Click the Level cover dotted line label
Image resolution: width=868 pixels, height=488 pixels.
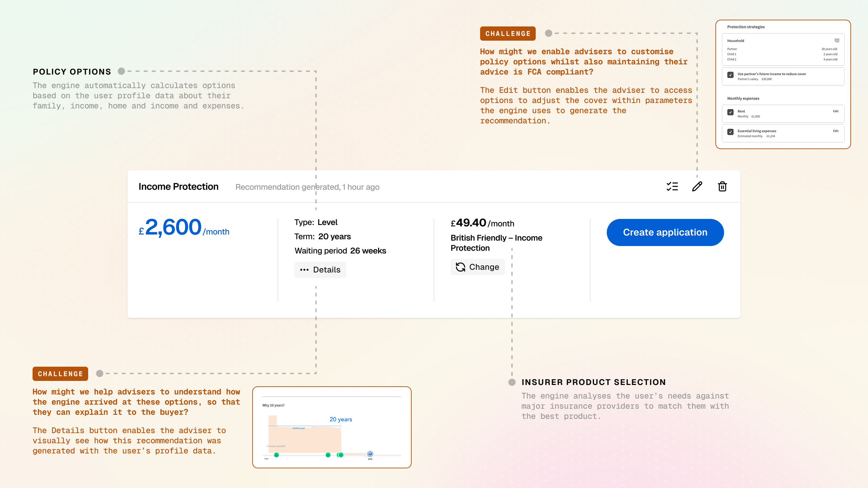click(299, 428)
